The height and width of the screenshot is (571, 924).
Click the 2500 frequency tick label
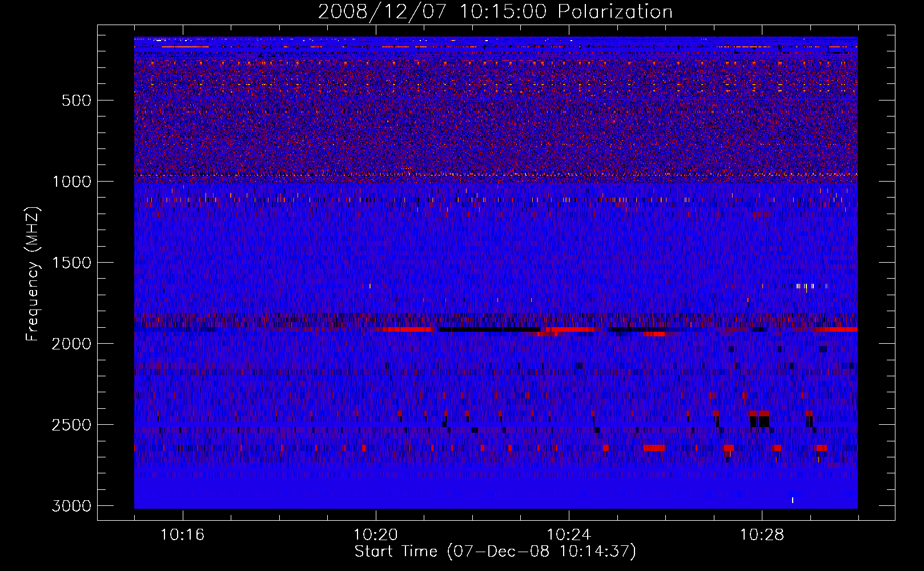(72, 425)
